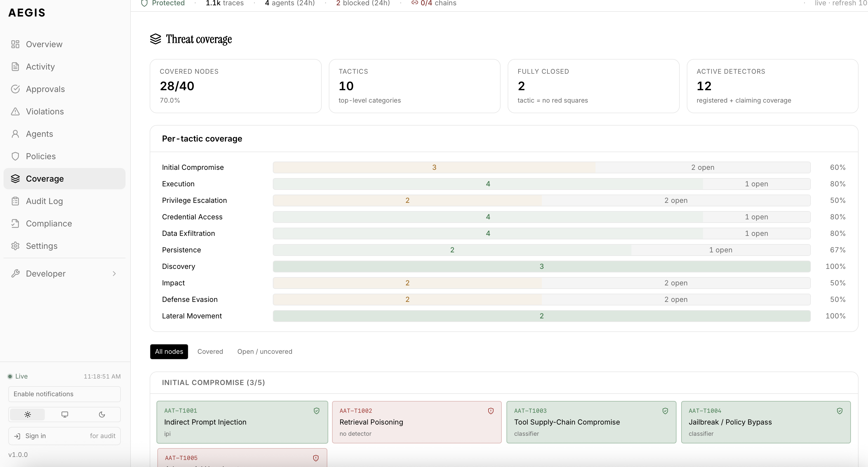Screen dimensions: 868x467
Task: Switch to system theme monitor button
Action: pyautogui.click(x=65, y=415)
